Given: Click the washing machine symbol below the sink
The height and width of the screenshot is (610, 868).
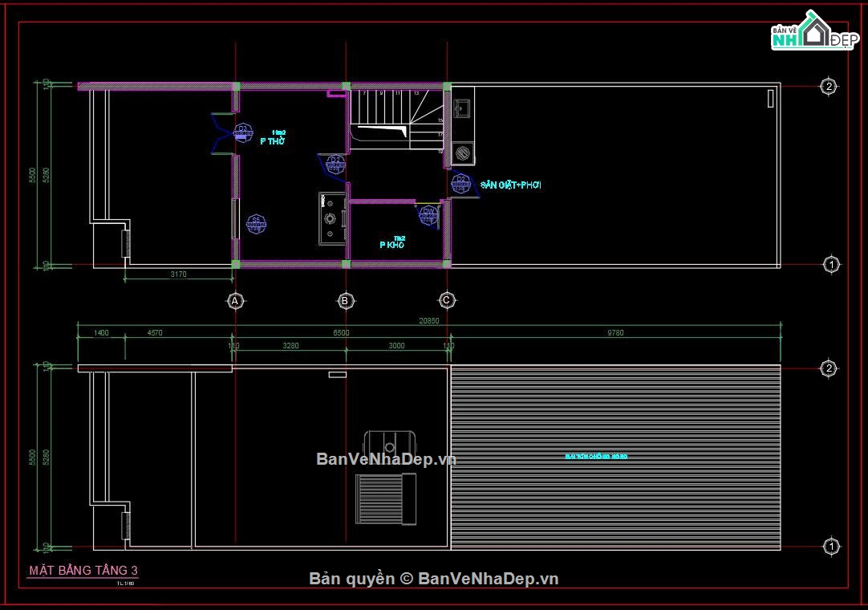Looking at the screenshot, I should click(463, 153).
